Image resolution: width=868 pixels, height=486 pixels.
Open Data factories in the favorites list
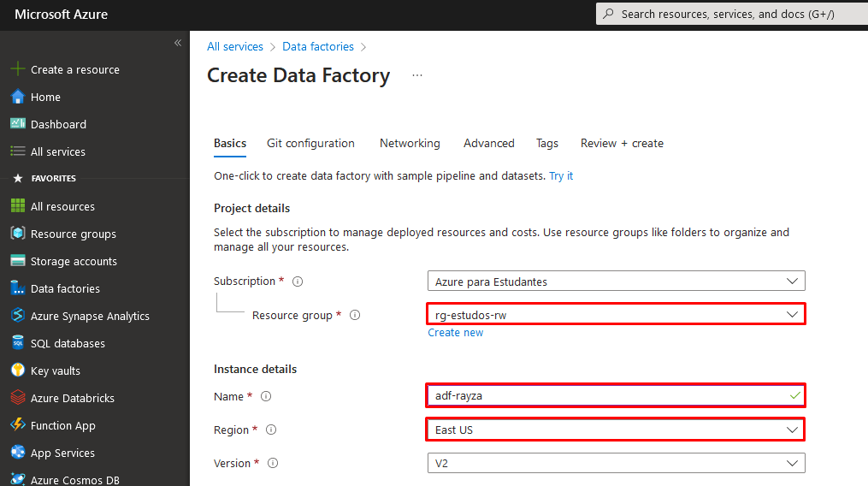point(65,288)
